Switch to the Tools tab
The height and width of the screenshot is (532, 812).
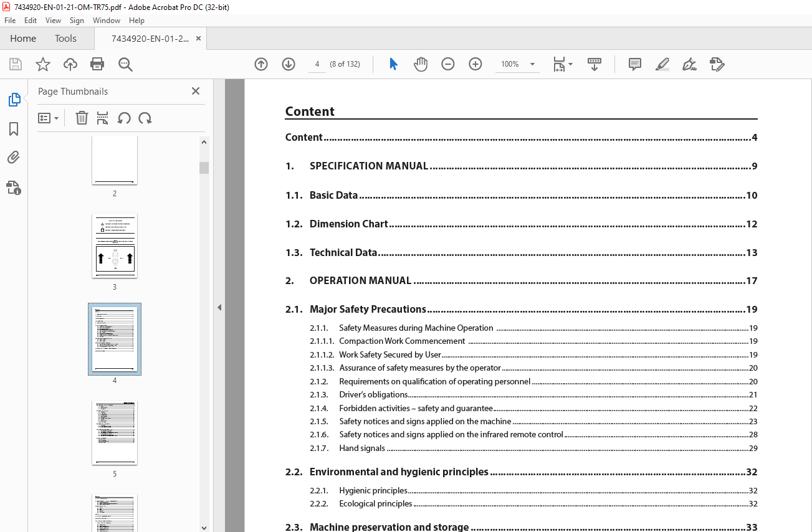point(65,39)
